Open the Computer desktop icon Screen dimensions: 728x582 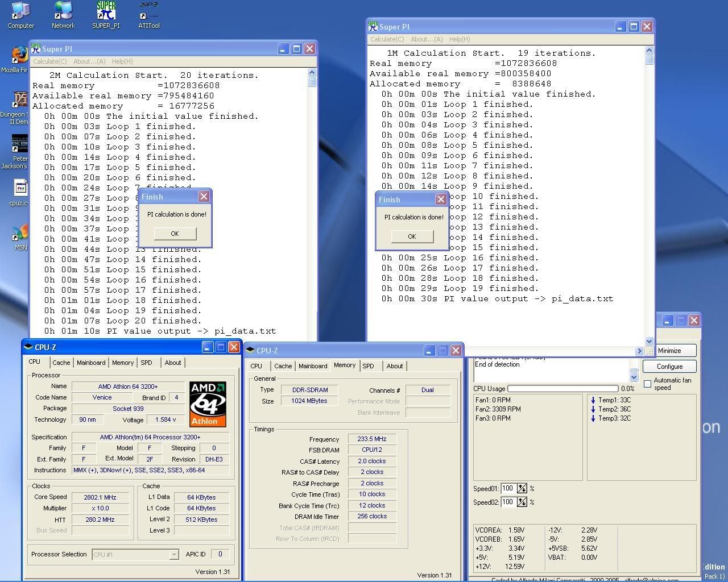pos(21,15)
